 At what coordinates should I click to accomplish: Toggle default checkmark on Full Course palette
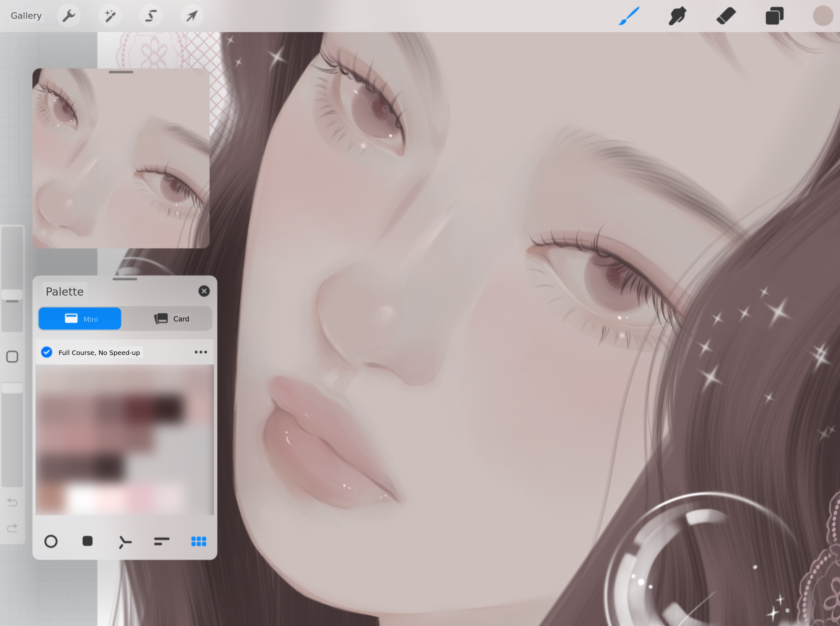point(47,352)
